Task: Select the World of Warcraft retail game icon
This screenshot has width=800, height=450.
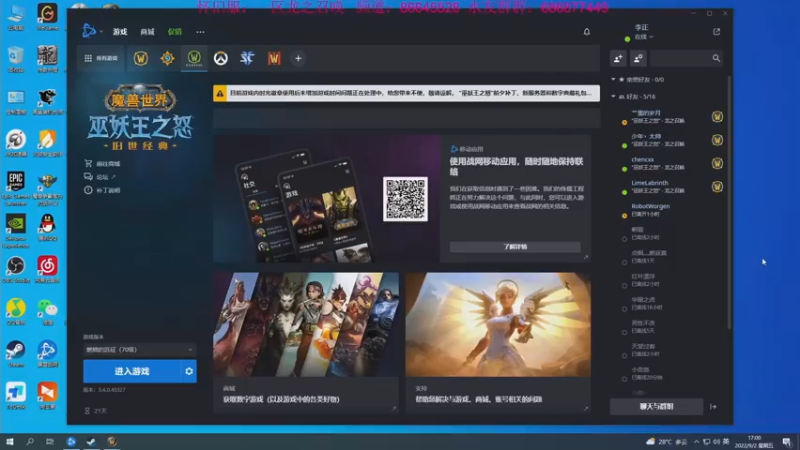Action: click(x=141, y=58)
